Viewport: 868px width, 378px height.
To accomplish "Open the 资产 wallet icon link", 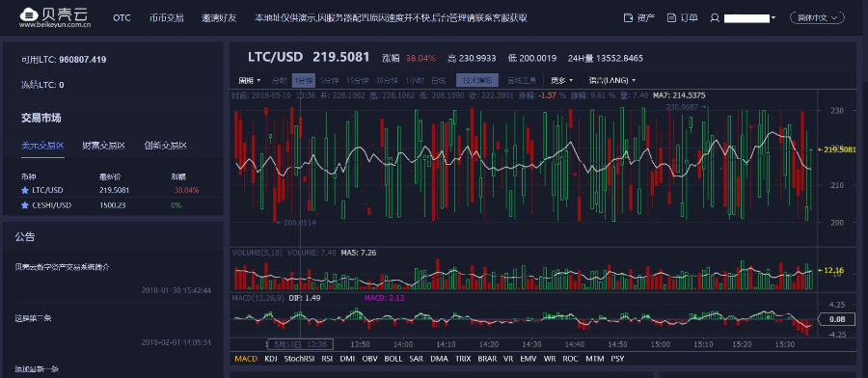I will pos(628,17).
